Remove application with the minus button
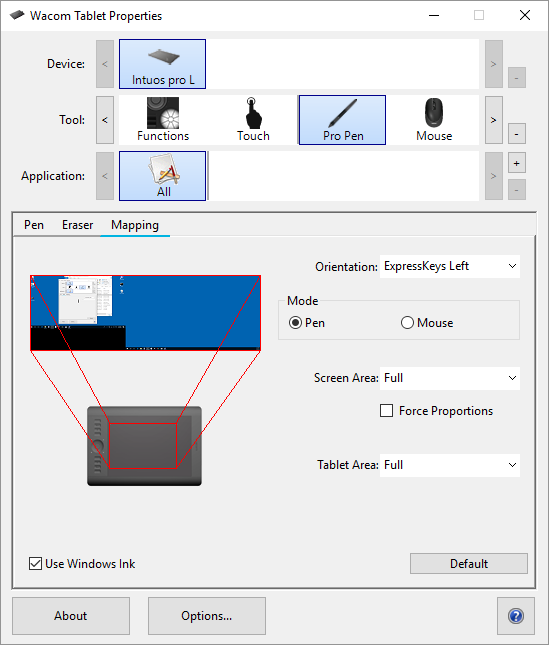 point(517,190)
